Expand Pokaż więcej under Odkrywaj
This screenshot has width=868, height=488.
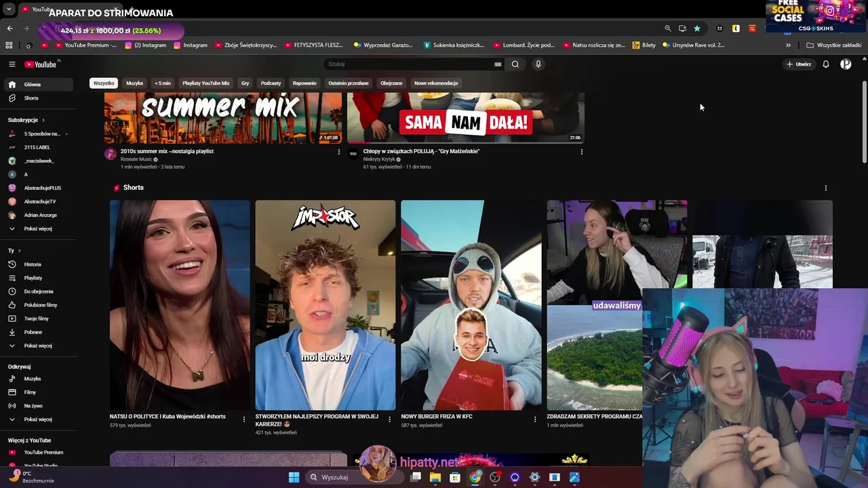[x=39, y=420]
